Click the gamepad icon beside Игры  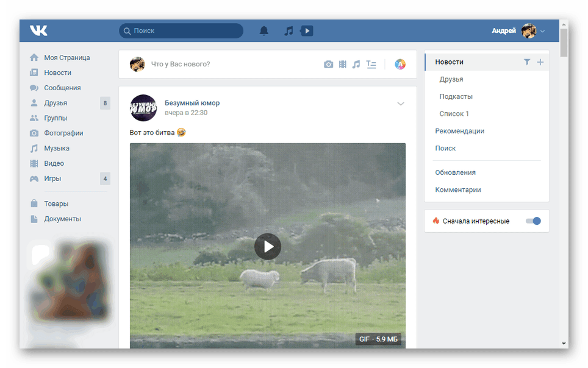tap(34, 179)
